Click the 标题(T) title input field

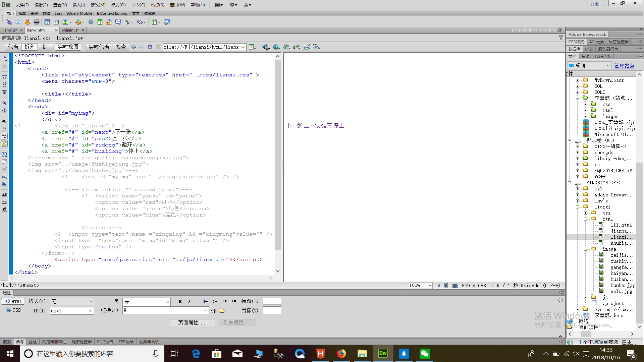[x=272, y=301]
